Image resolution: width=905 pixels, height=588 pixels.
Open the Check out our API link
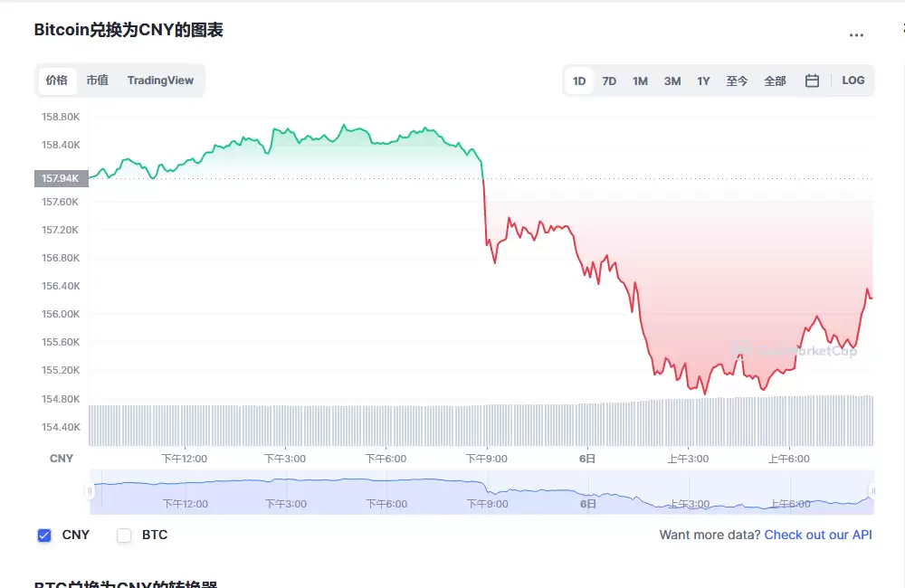pyautogui.click(x=817, y=535)
